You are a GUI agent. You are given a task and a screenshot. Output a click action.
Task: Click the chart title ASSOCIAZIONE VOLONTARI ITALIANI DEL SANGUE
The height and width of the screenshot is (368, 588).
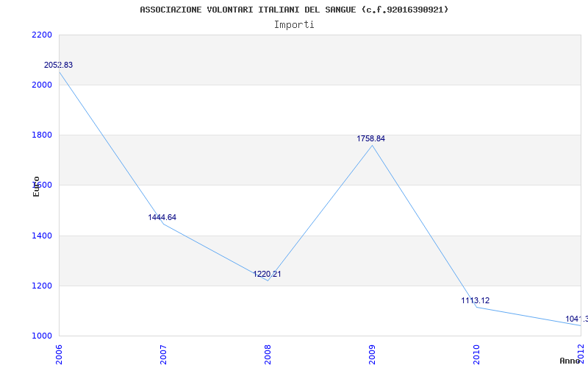pos(293,10)
